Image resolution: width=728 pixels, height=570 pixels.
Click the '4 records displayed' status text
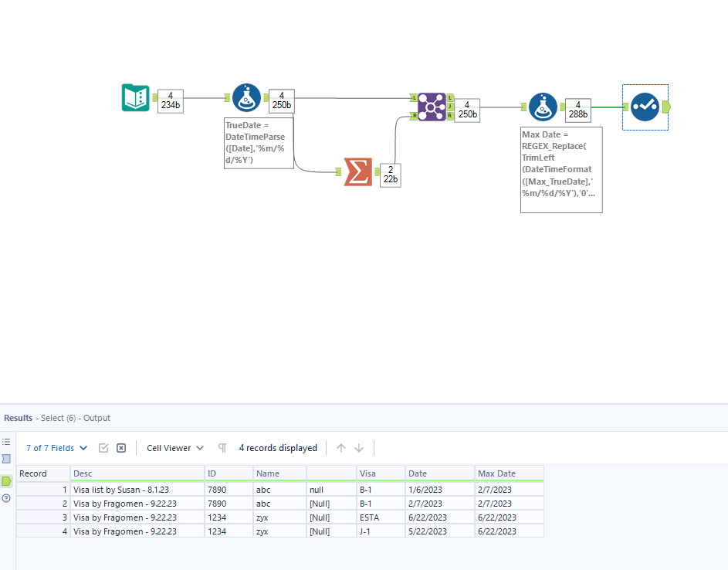click(x=278, y=448)
